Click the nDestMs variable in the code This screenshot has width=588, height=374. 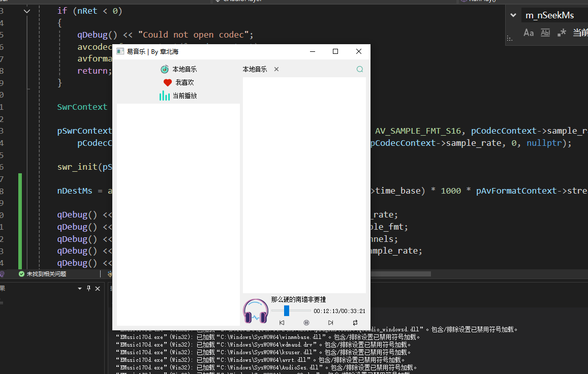pyautogui.click(x=75, y=191)
